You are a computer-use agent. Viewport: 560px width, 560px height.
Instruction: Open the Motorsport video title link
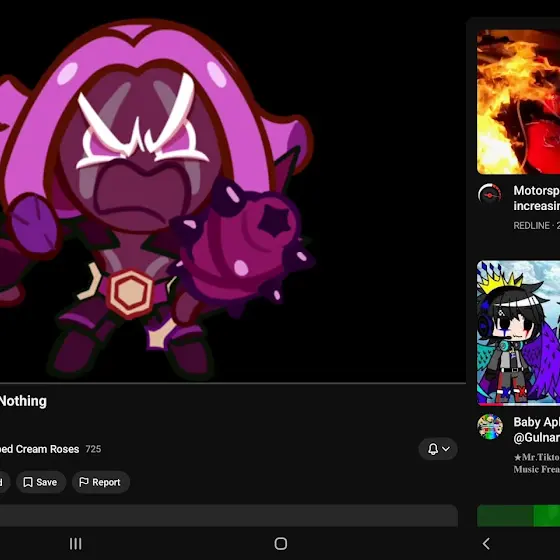(536, 198)
